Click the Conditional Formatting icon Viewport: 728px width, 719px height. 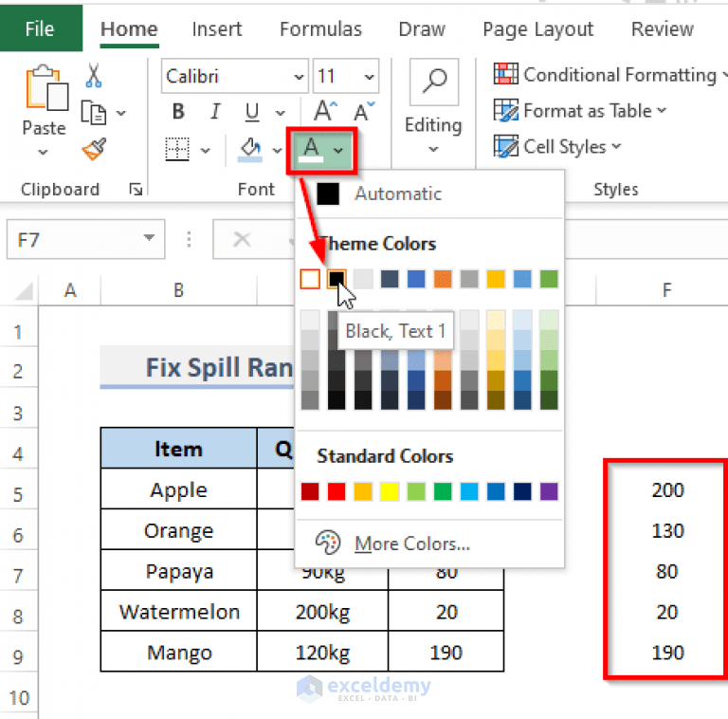pos(506,74)
